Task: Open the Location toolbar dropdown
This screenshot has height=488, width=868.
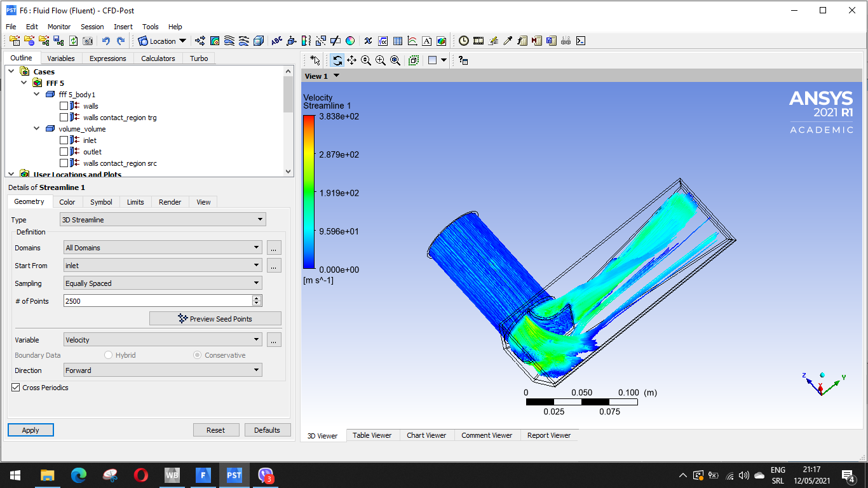Action: pos(163,41)
